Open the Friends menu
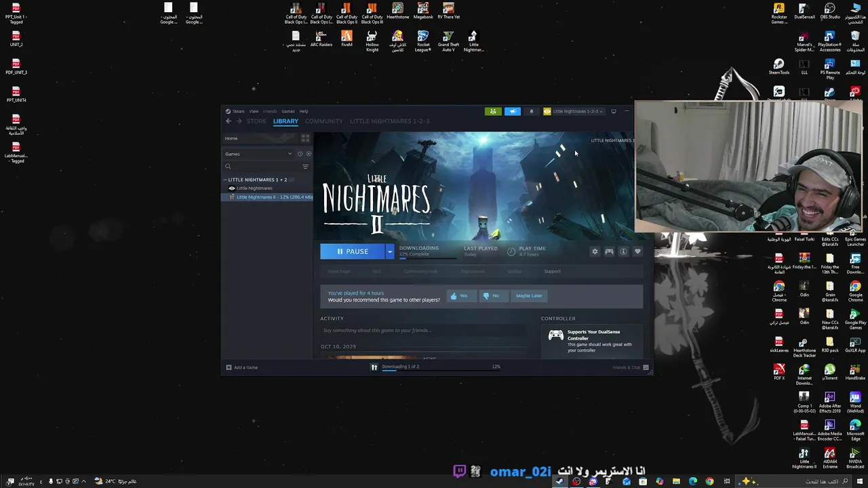 click(270, 111)
